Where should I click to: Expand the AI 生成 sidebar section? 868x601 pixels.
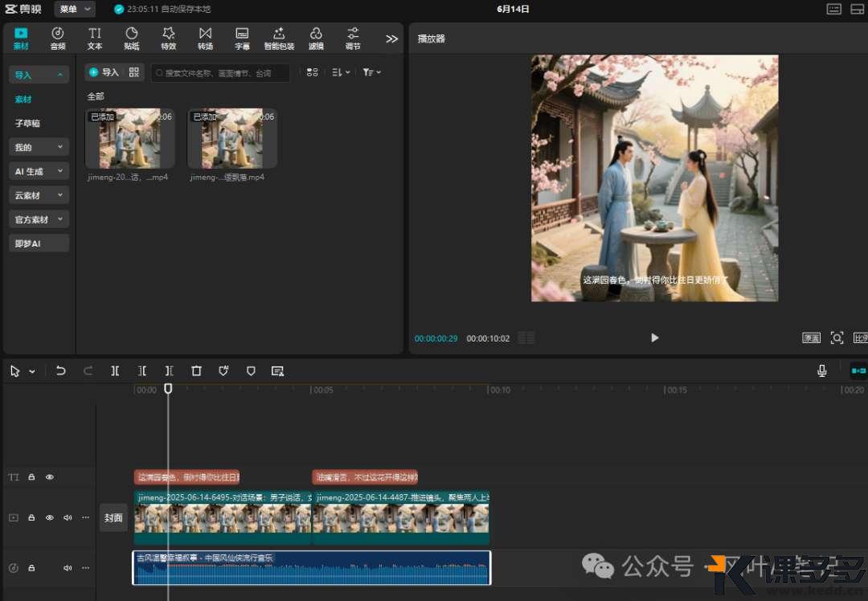[x=39, y=171]
